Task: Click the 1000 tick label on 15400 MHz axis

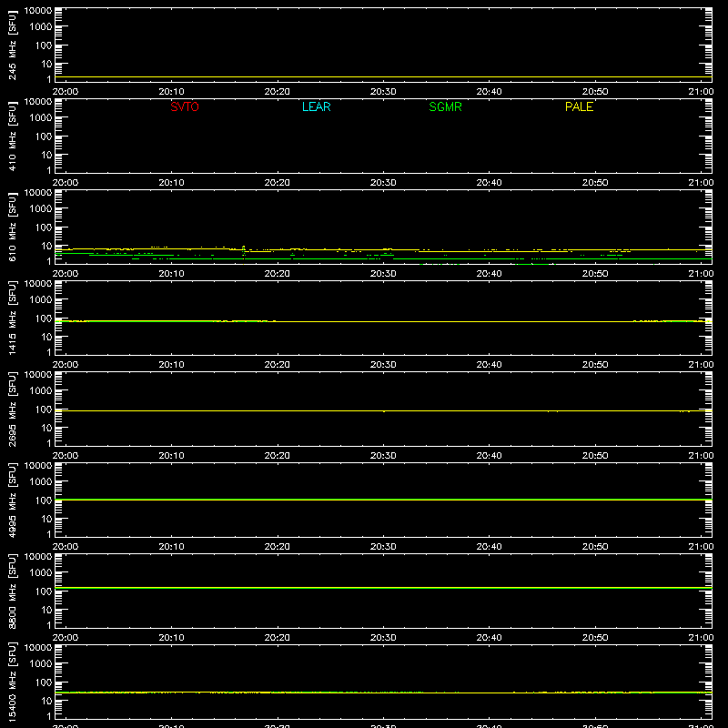Action: click(41, 664)
